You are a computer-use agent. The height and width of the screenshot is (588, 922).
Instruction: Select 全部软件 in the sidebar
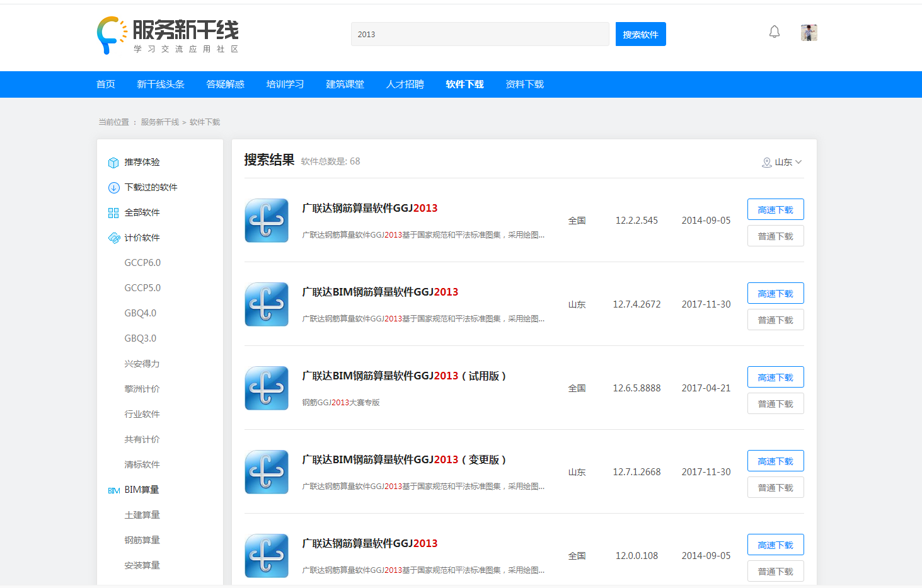[x=142, y=212]
